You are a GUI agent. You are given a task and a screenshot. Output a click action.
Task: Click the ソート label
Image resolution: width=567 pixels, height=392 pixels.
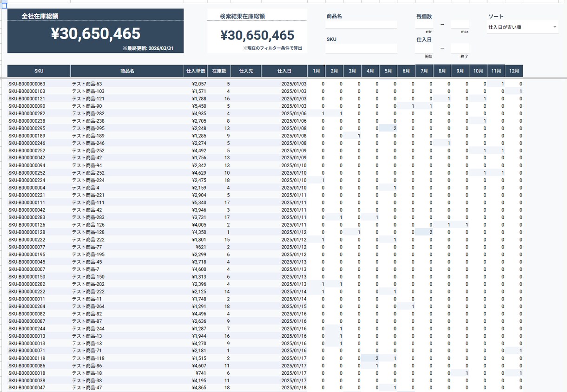point(496,16)
